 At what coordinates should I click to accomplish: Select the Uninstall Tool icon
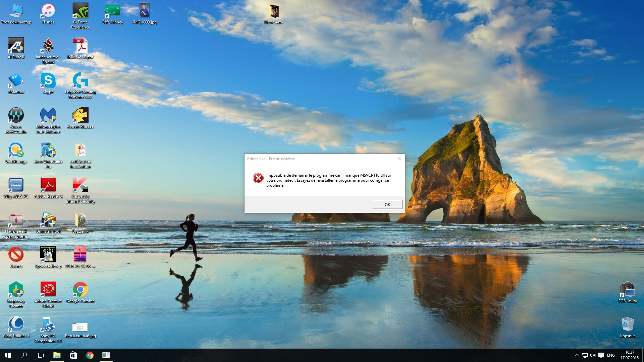tap(48, 223)
